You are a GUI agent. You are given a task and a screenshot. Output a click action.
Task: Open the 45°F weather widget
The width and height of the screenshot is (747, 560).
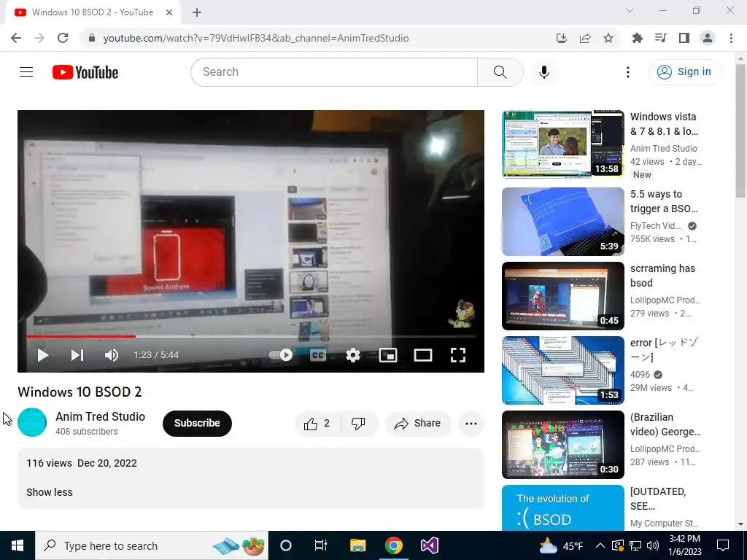tap(561, 545)
